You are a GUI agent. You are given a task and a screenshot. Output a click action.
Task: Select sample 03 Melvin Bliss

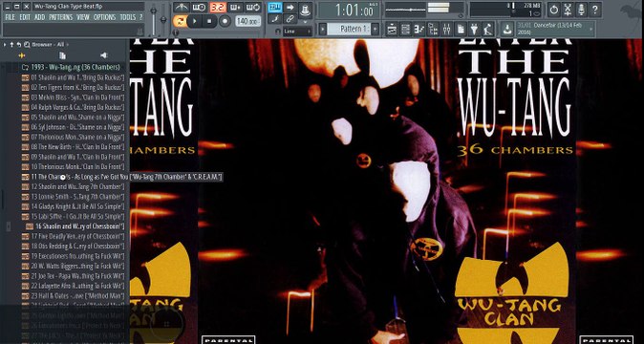pos(73,97)
